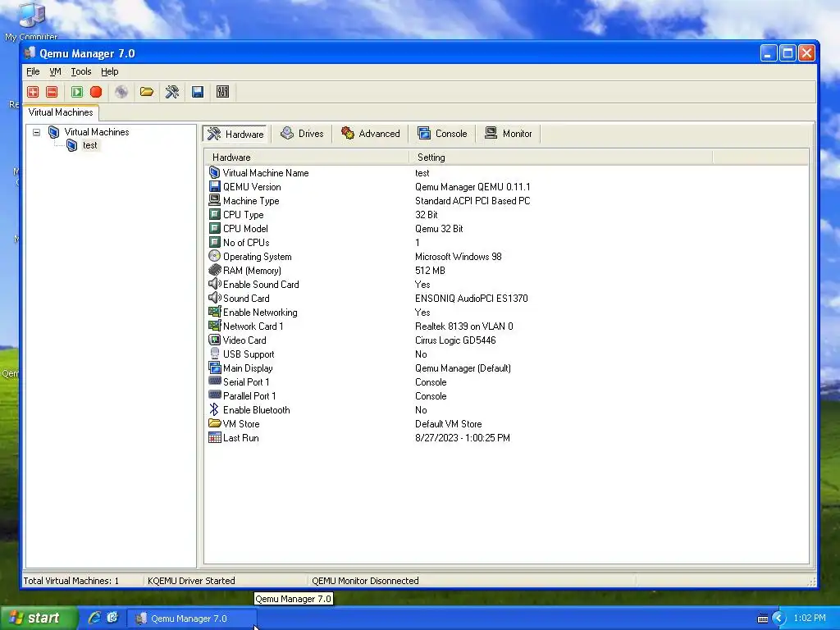Switch to the Advanced tab

371,134
